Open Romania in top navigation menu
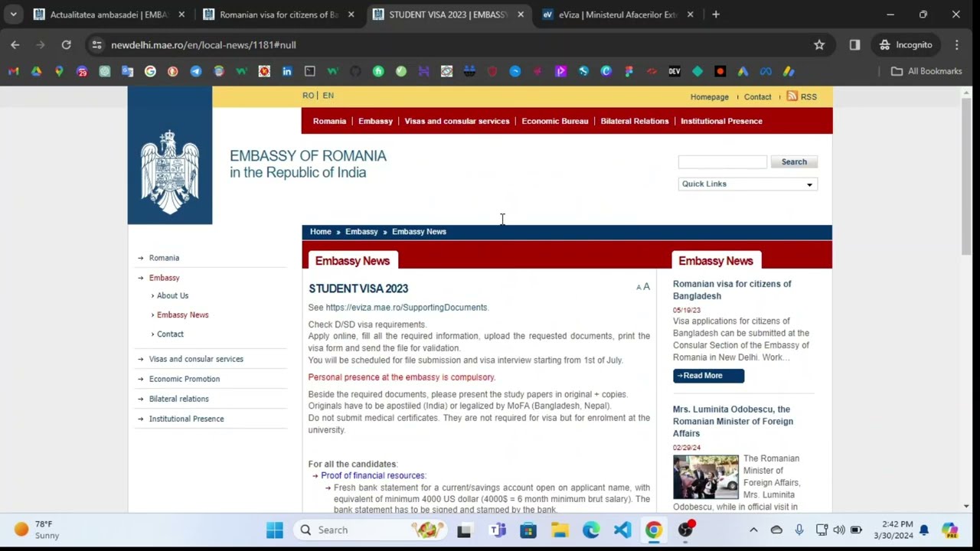The width and height of the screenshot is (980, 551). [329, 121]
